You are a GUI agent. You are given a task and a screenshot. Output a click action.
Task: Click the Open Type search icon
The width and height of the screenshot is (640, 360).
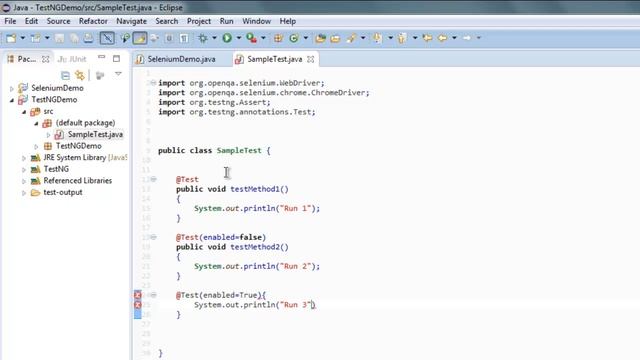coord(125,38)
